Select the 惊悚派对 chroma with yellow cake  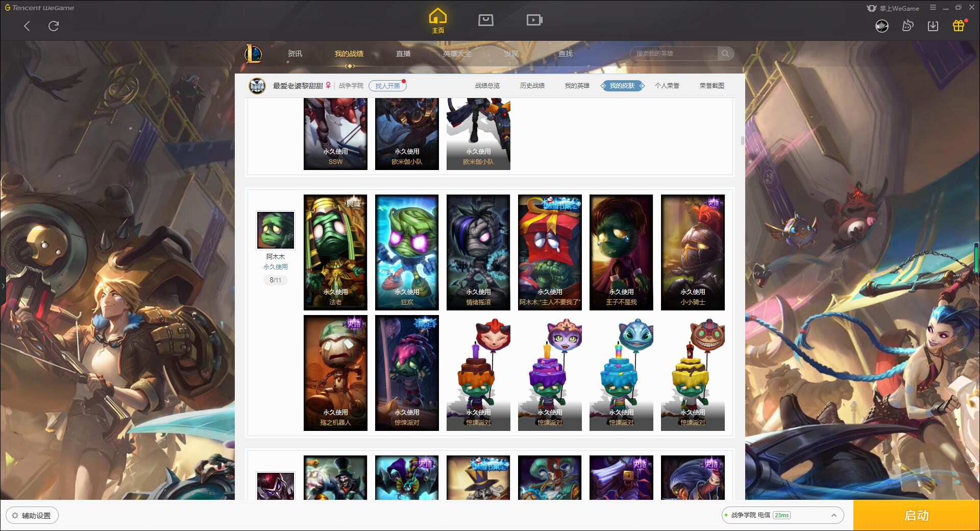693,373
